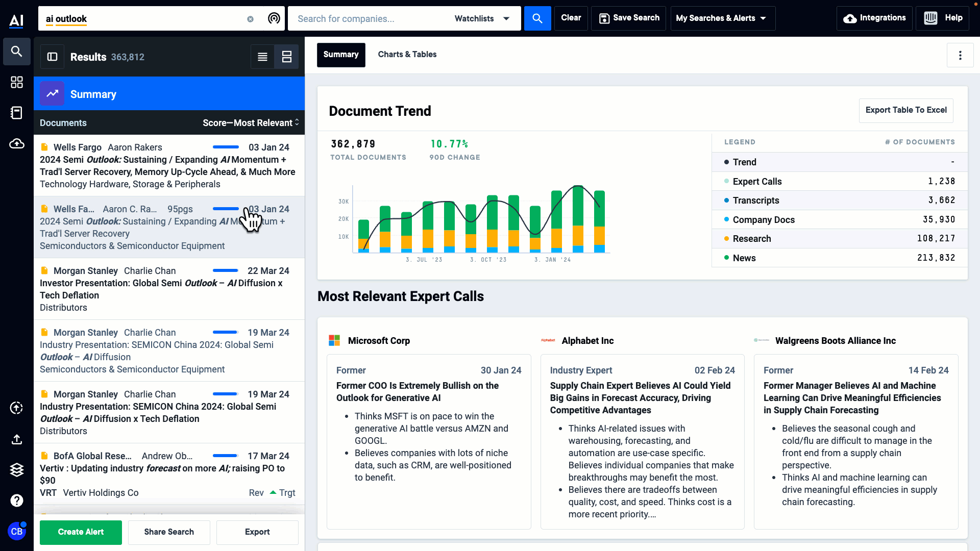Image resolution: width=980 pixels, height=551 pixels.
Task: Open the three-dot more options menu
Action: (x=960, y=55)
